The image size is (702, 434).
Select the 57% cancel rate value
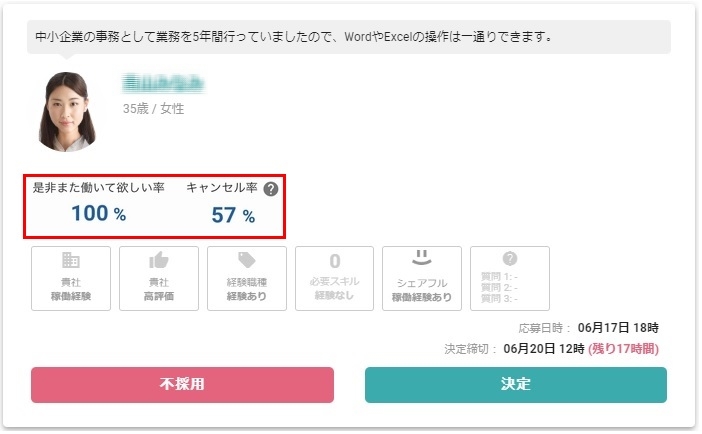(x=233, y=215)
